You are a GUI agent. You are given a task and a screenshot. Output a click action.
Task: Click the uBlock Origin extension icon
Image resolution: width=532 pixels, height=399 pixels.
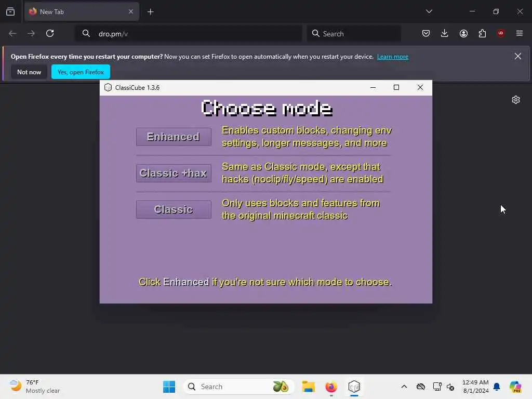click(501, 33)
